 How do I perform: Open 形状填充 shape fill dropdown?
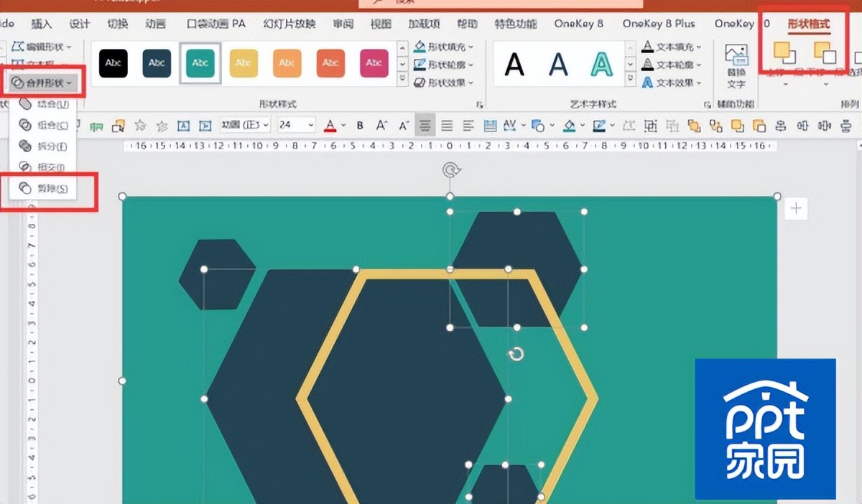click(444, 47)
